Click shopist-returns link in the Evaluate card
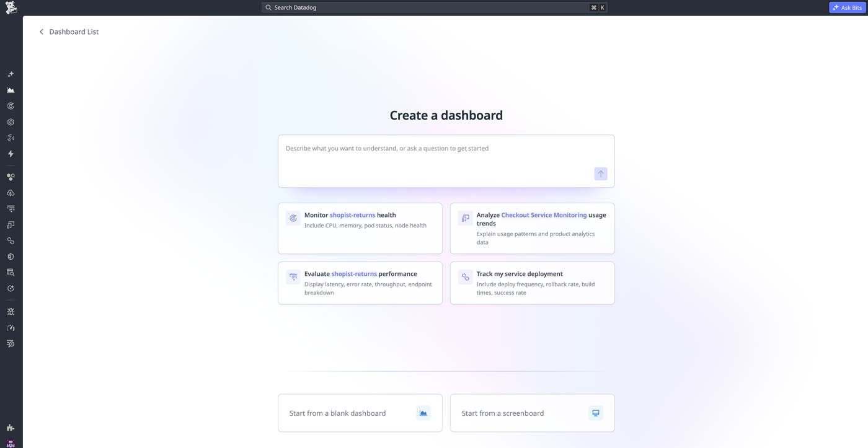Image resolution: width=868 pixels, height=448 pixels. tap(354, 274)
